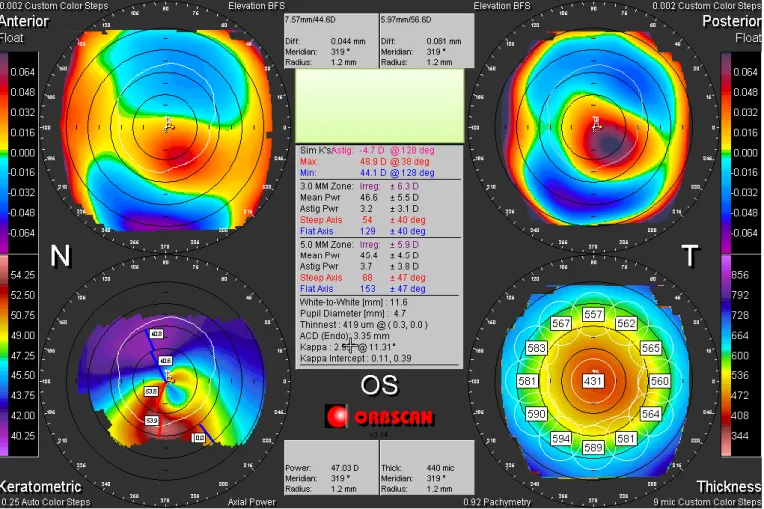Select the central 431 pachymetry reading
Screen dimensions: 764x509
coord(593,381)
